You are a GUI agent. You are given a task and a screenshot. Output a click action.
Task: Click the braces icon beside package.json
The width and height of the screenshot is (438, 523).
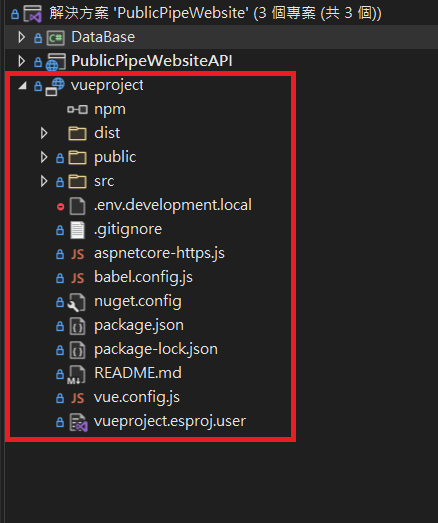[x=77, y=326]
